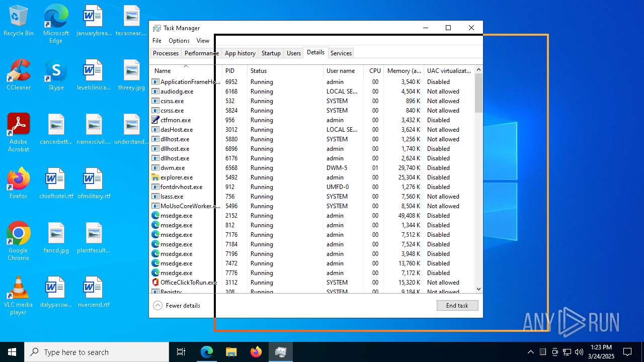644x362 pixels.
Task: Select the chiefhotel.rtf file icon
Action: coord(56,184)
